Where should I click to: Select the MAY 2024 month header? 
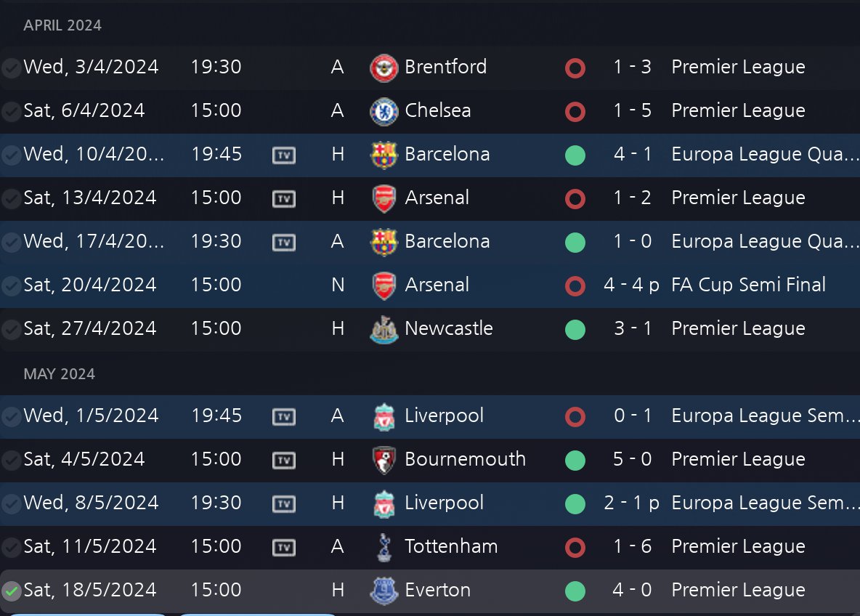click(x=60, y=374)
